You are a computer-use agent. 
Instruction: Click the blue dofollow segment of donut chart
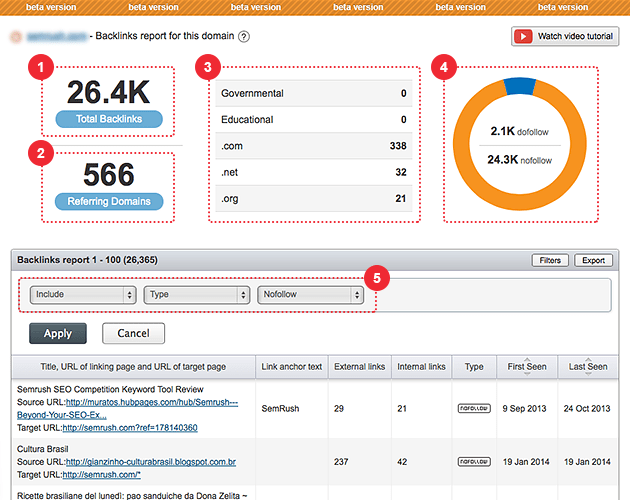tap(519, 86)
